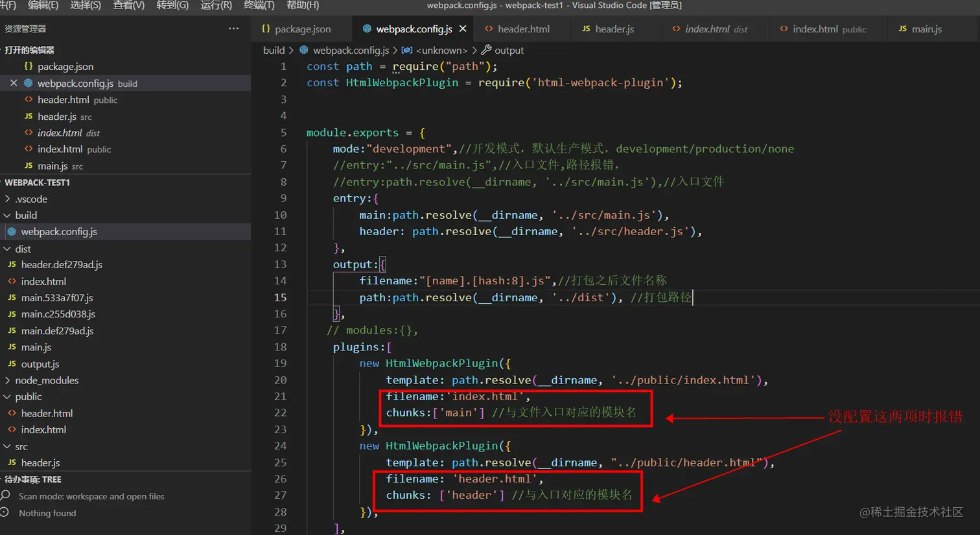Viewport: 980px width, 535px height.
Task: Close the webpack.config.js editor tab
Action: (463, 28)
